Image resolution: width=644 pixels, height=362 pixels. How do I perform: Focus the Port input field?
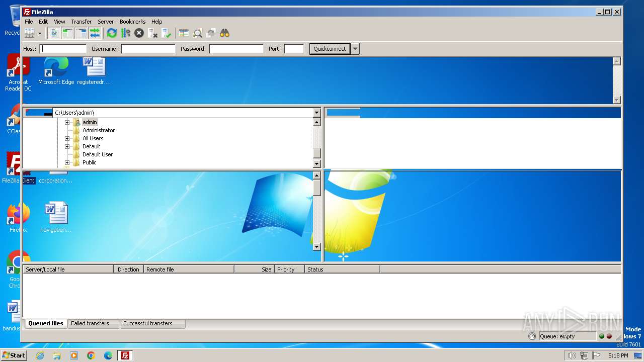click(294, 49)
